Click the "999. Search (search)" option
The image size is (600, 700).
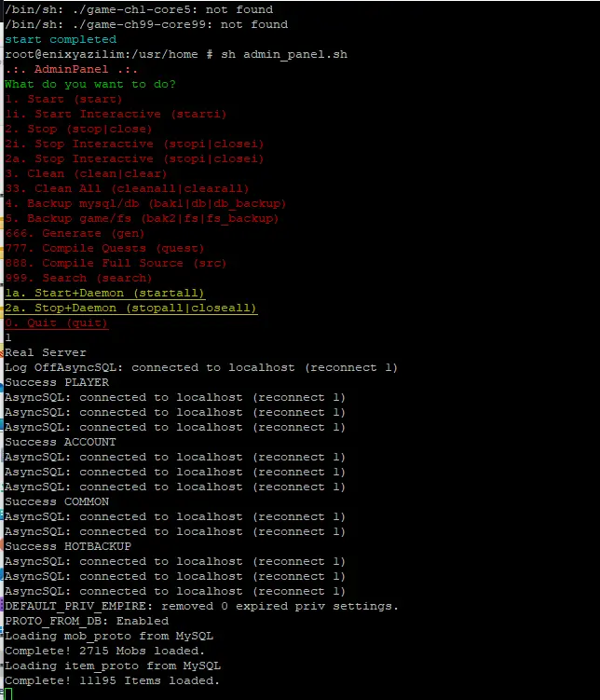point(78,278)
